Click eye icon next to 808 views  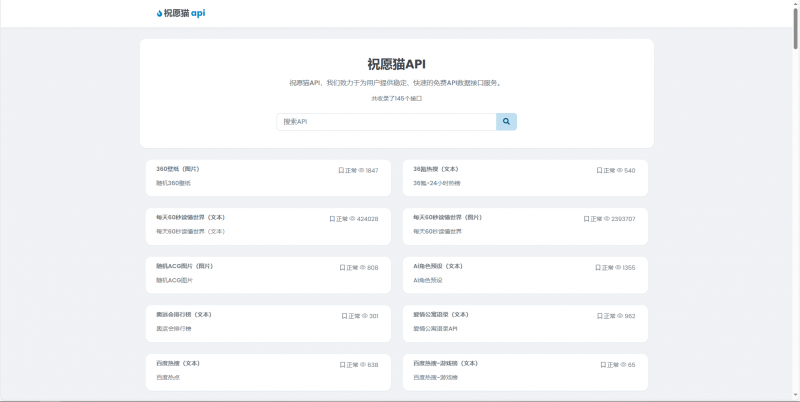[x=362, y=267]
